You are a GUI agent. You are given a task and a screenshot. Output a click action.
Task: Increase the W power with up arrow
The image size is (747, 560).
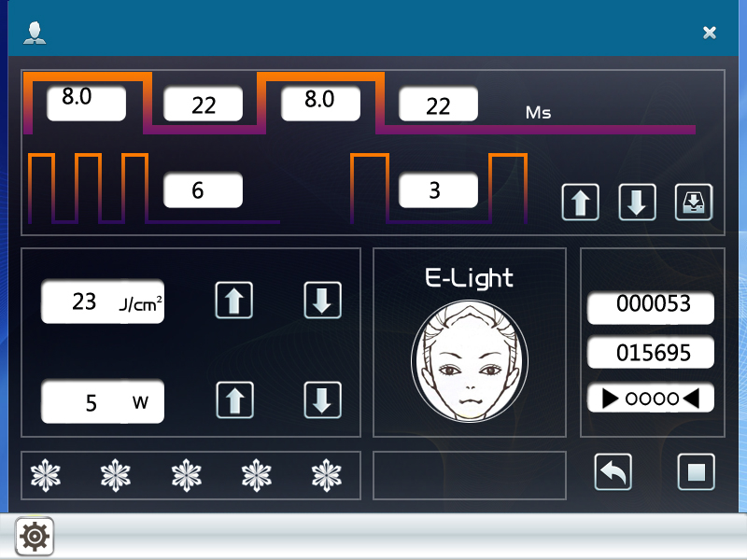tap(234, 400)
